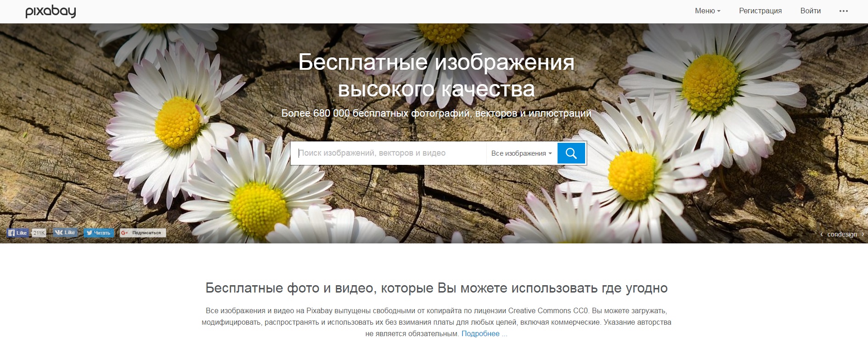Follow on Twitter via Читать button
Image resolution: width=868 pixels, height=355 pixels.
99,233
